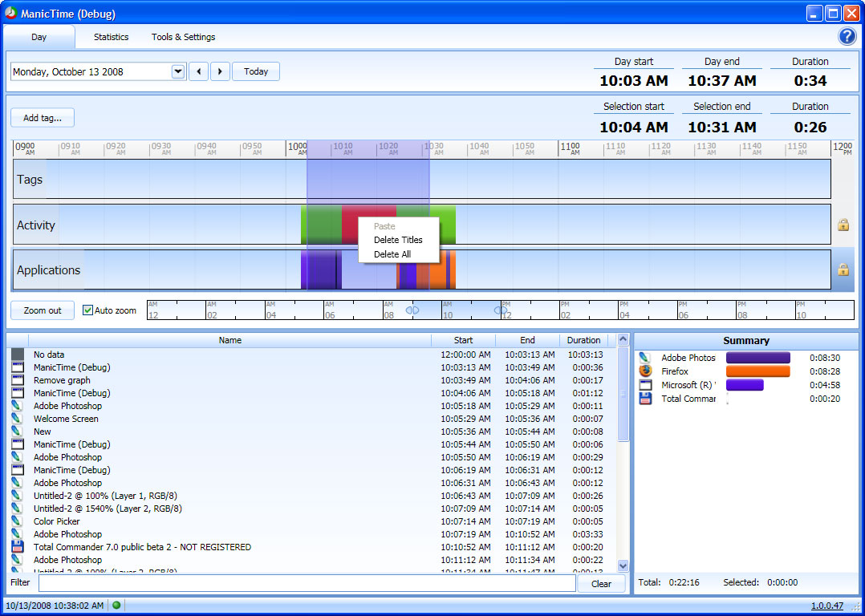Viewport: 865px width, 616px height.
Task: Go to the previous day arrow
Action: click(199, 71)
